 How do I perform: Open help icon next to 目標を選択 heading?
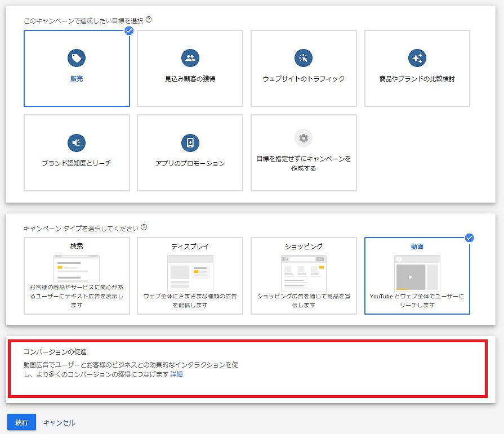[x=149, y=20]
